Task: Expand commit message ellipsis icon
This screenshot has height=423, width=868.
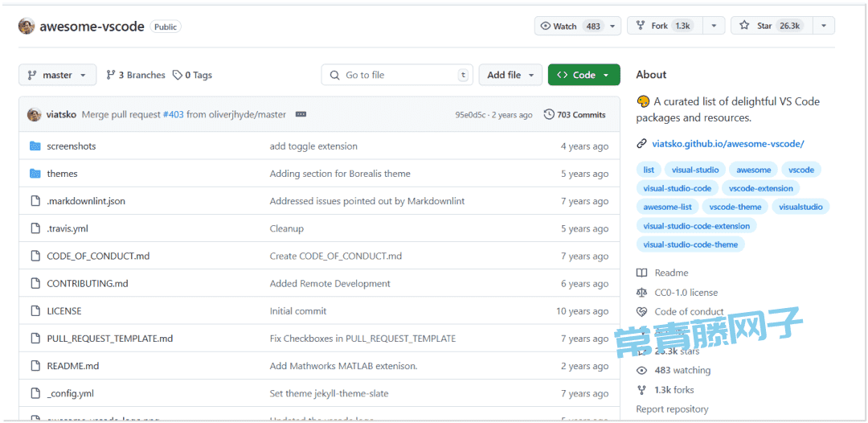Action: pyautogui.click(x=301, y=115)
